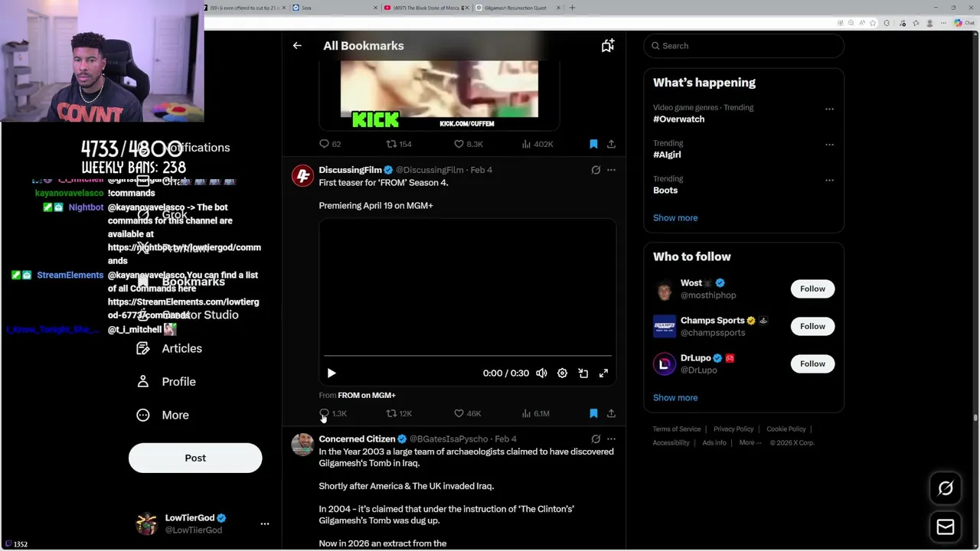This screenshot has width=980, height=551.
Task: Open more options for Boots trend
Action: 829,181
